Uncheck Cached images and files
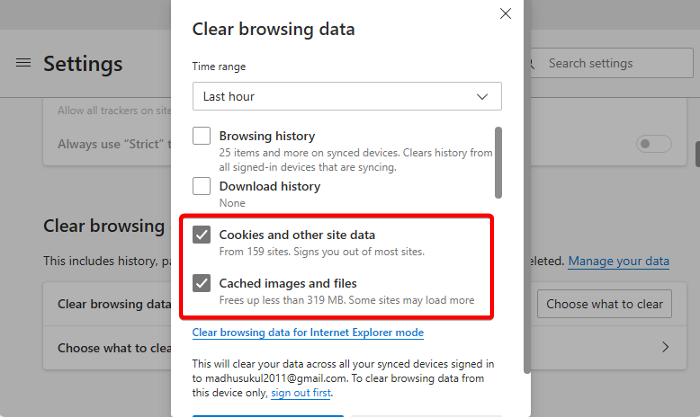 click(202, 283)
